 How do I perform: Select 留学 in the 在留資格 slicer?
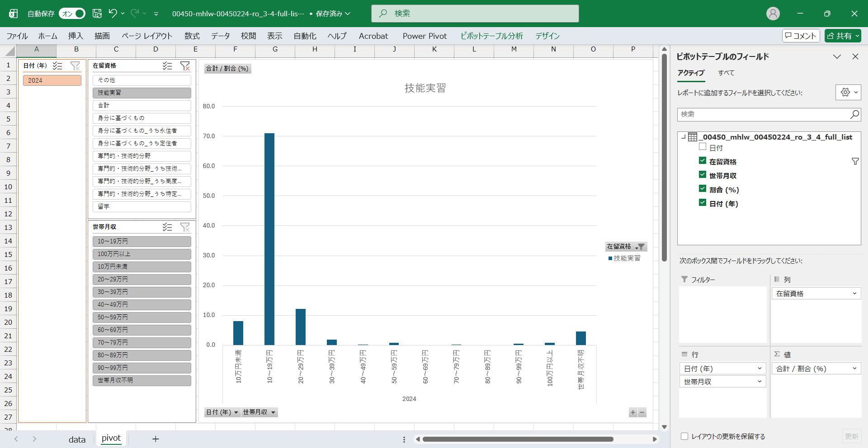point(142,207)
